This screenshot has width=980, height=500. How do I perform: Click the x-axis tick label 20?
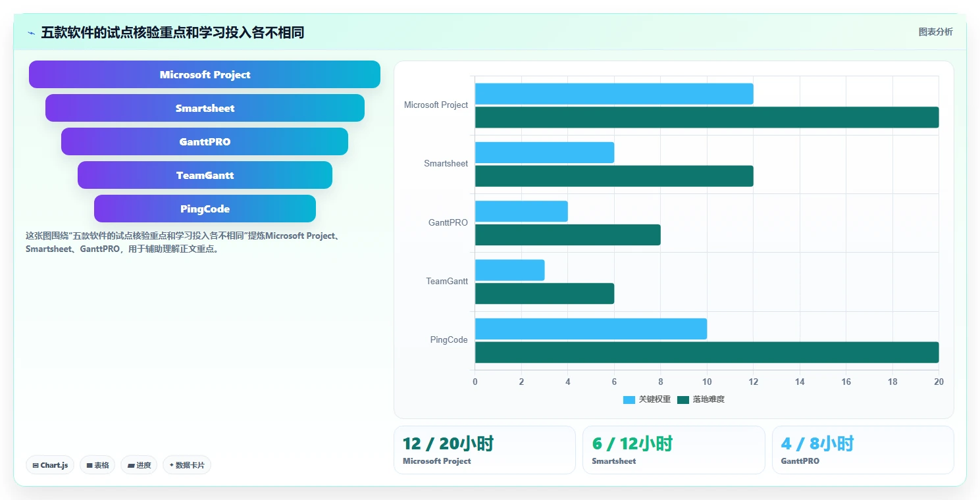tap(939, 382)
